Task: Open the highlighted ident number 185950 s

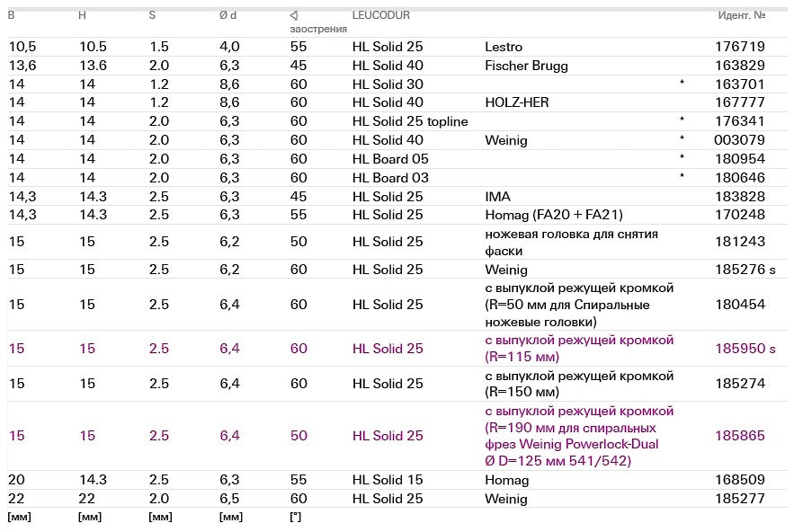Action: click(x=745, y=349)
